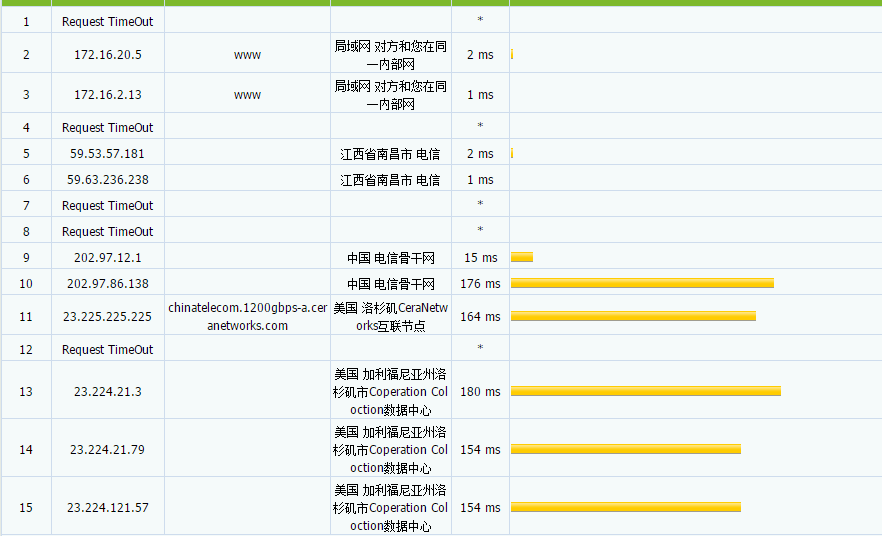Click hop number 11

click(x=26, y=317)
